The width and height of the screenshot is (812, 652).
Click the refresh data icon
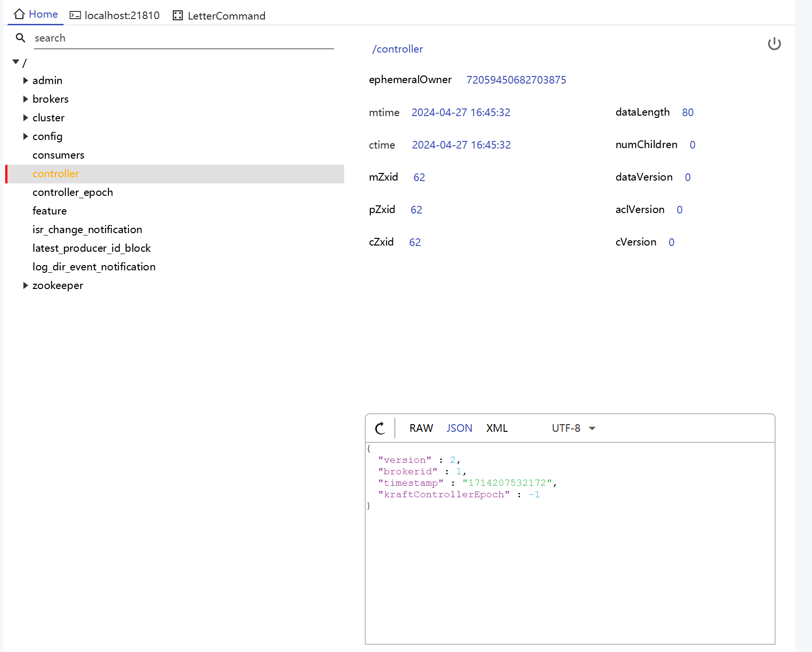[380, 428]
